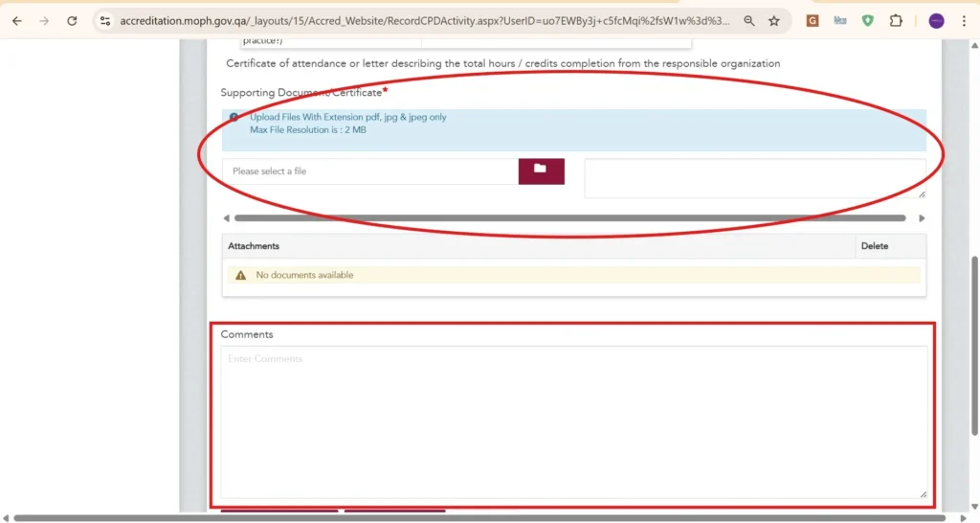Click the 'Please select a file' field
980x523 pixels.
click(x=370, y=171)
